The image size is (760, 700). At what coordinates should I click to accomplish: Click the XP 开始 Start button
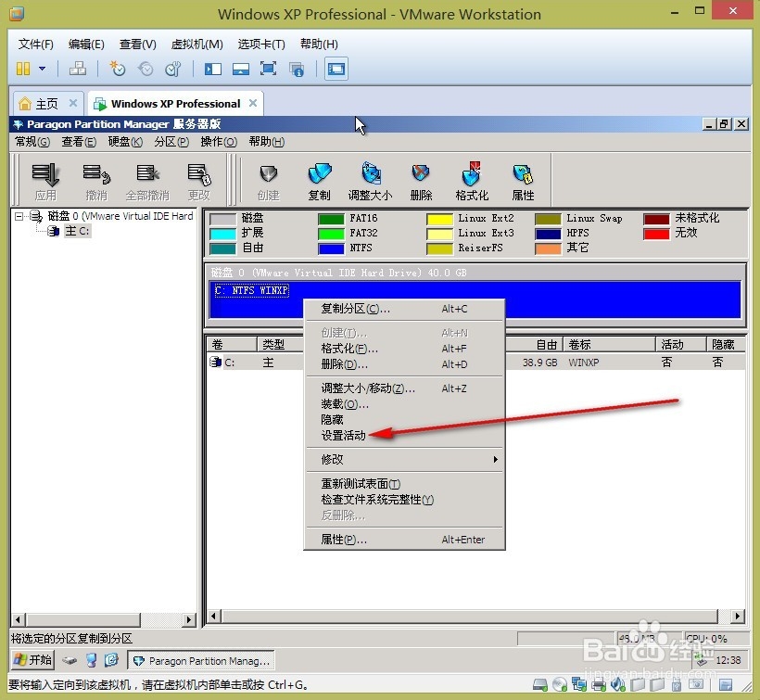(32, 660)
